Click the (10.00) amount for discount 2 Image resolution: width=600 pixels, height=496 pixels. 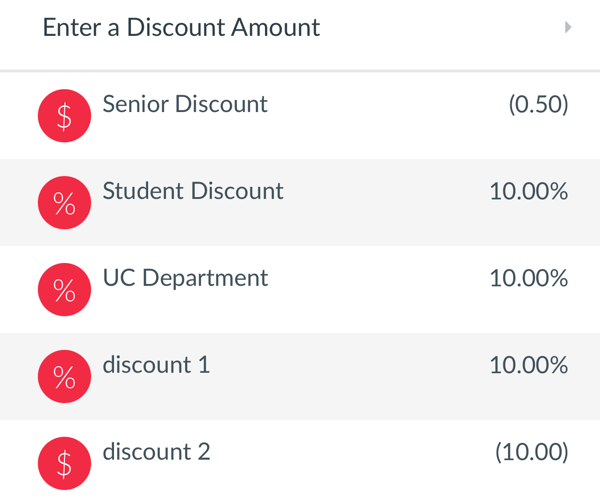(532, 452)
